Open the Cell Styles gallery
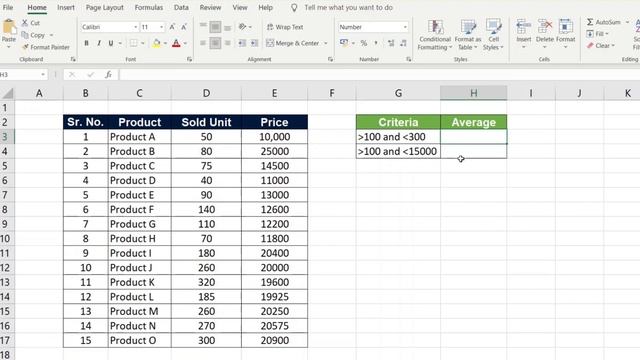The height and width of the screenshot is (360, 640). pos(493,35)
